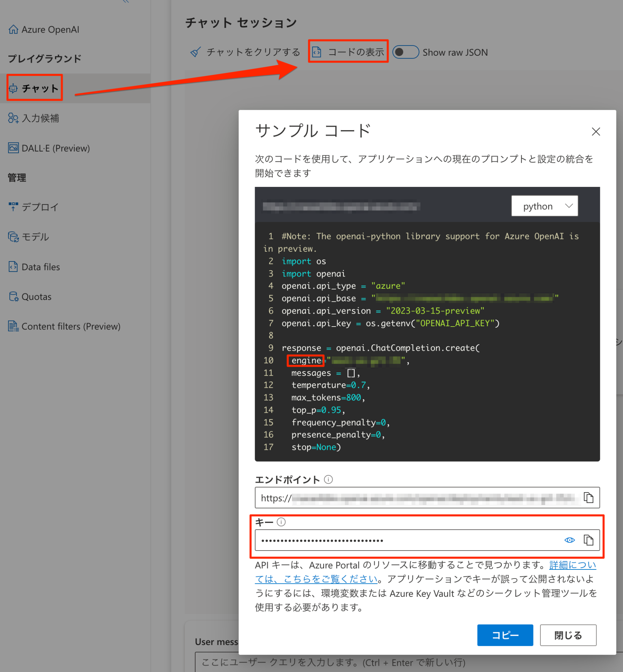Click the エンドポイント info icon
623x672 pixels.
coord(328,479)
